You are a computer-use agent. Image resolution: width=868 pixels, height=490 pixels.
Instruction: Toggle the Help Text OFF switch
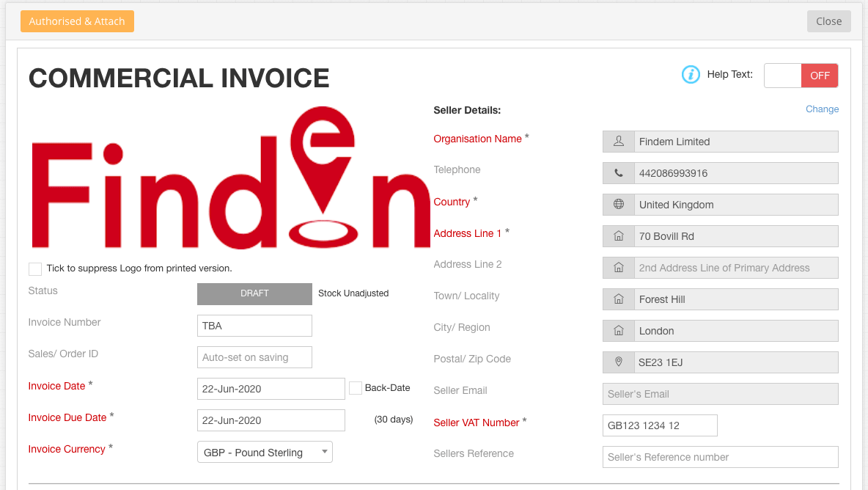[801, 76]
